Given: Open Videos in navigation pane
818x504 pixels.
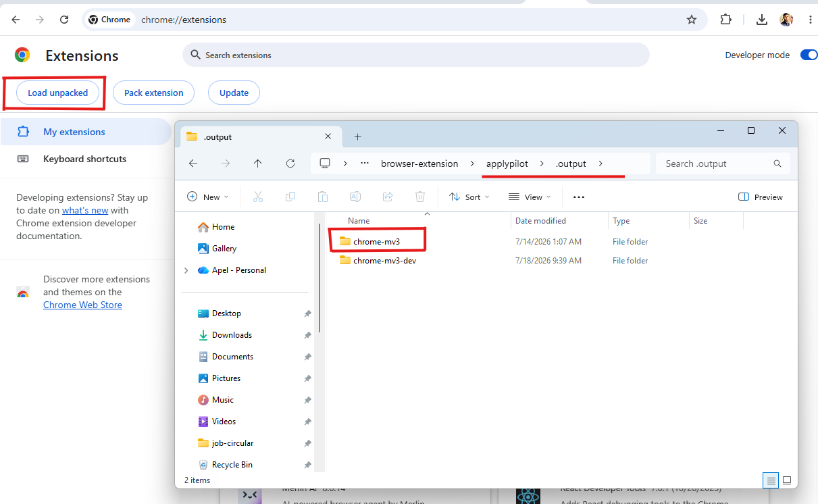Looking at the screenshot, I should pyautogui.click(x=217, y=422).
